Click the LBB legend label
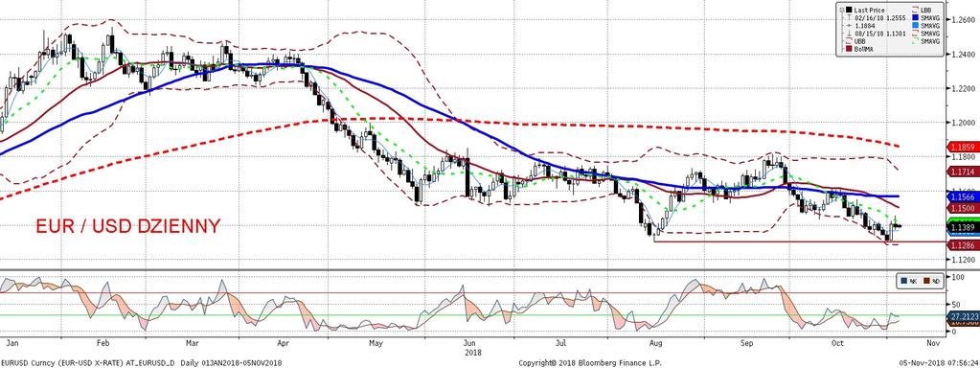Viewport: 980px width, 368px height. pos(925,10)
